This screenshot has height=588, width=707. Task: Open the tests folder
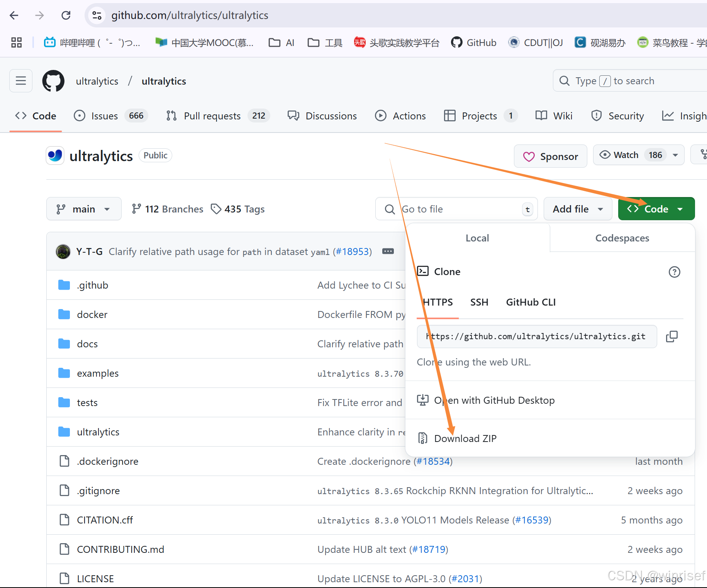click(87, 403)
